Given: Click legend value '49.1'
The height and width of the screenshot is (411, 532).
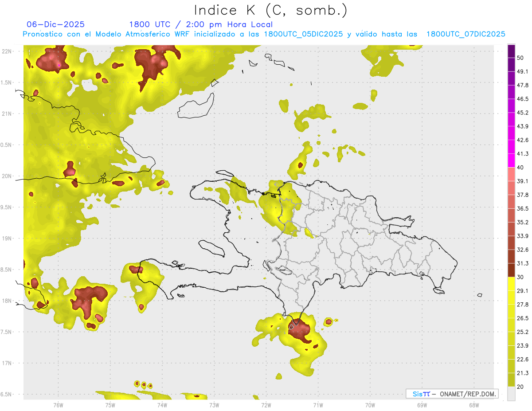Looking at the screenshot, I should (523, 72).
